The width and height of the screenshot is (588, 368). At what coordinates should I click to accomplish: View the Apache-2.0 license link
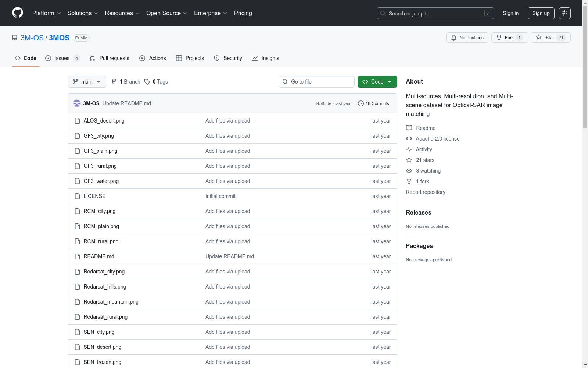pos(433,139)
